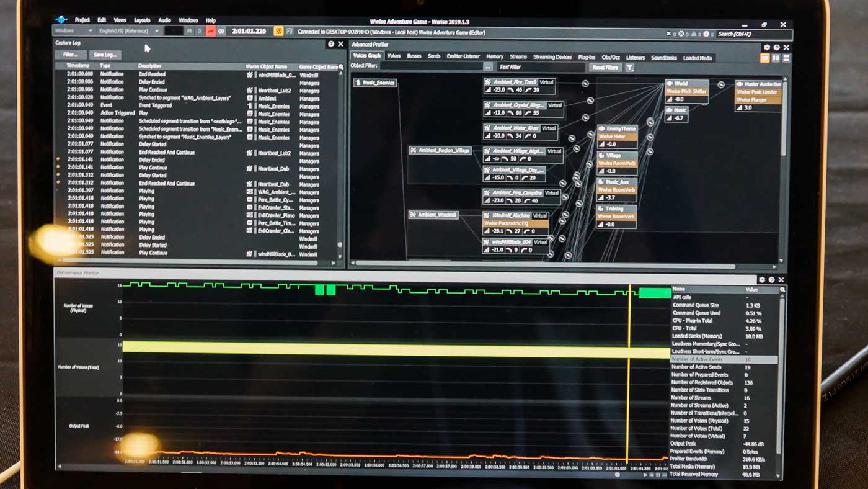Click the Object Filter browse (...) button
Image resolution: width=868 pixels, height=489 pixels.
pos(489,67)
